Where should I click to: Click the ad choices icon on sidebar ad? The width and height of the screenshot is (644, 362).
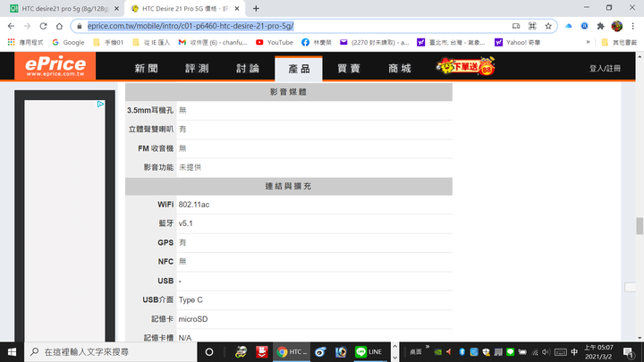click(x=100, y=105)
